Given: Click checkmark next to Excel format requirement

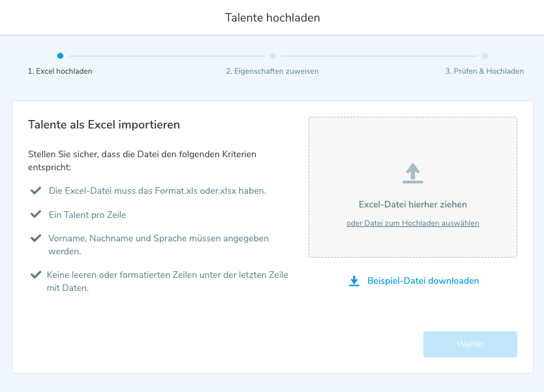Looking at the screenshot, I should click(x=35, y=190).
